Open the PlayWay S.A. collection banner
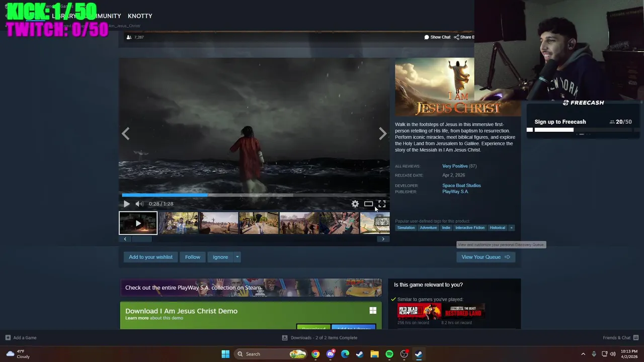 251,288
